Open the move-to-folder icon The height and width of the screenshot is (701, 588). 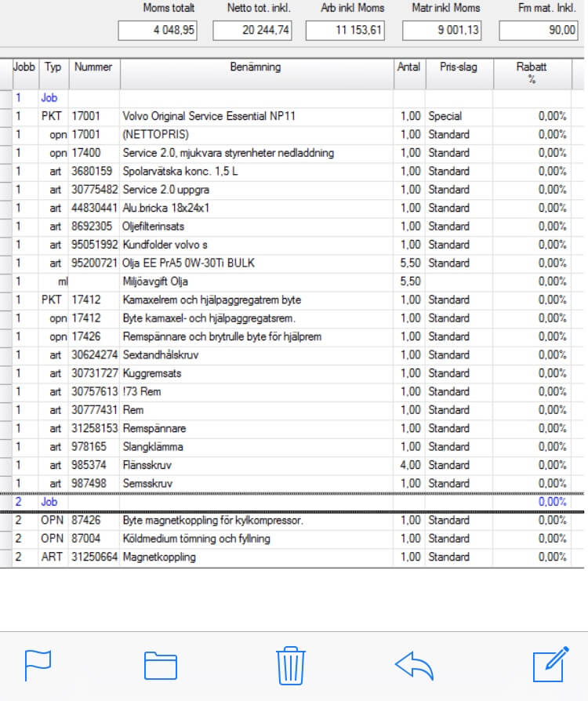click(162, 666)
